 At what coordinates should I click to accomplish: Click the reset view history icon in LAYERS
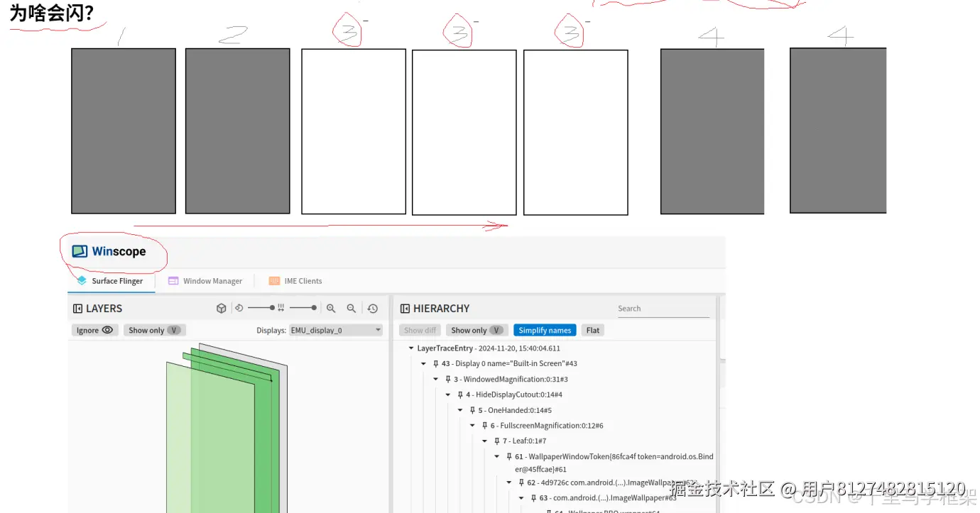pos(373,308)
